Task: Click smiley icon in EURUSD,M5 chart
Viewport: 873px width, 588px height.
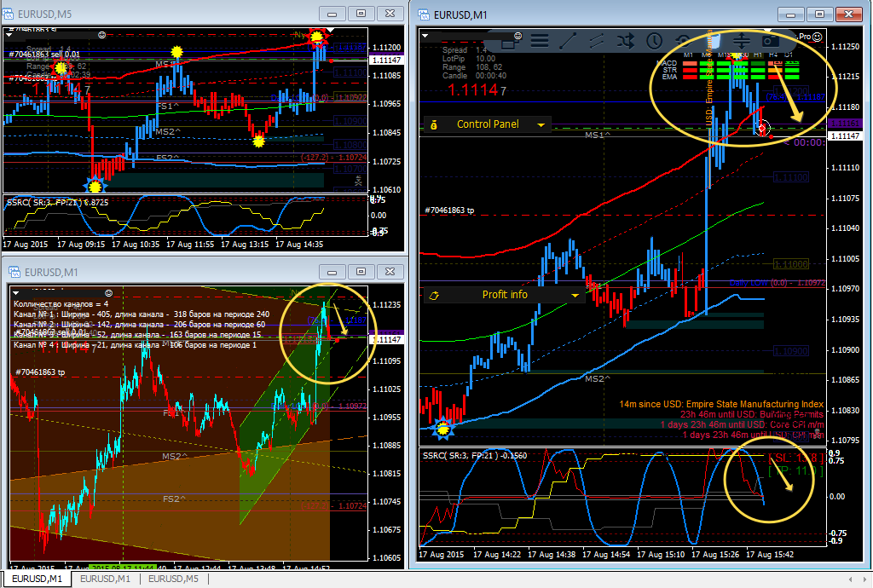Action: coord(102,35)
